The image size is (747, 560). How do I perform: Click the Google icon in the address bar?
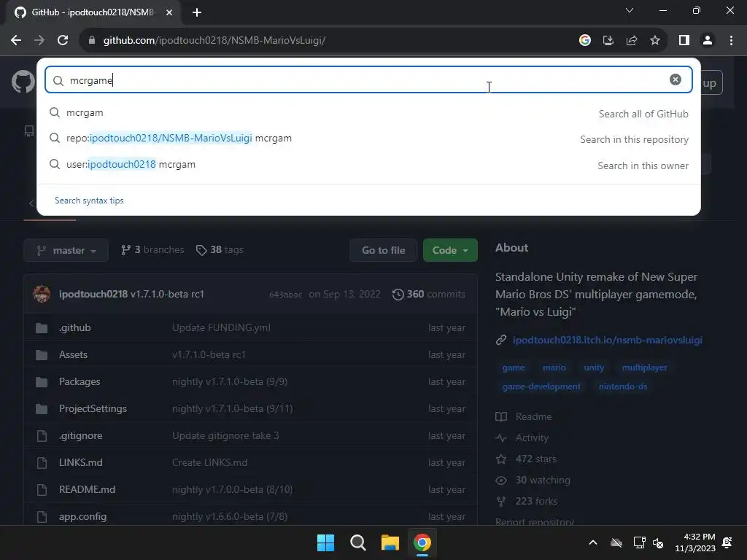[x=585, y=41]
